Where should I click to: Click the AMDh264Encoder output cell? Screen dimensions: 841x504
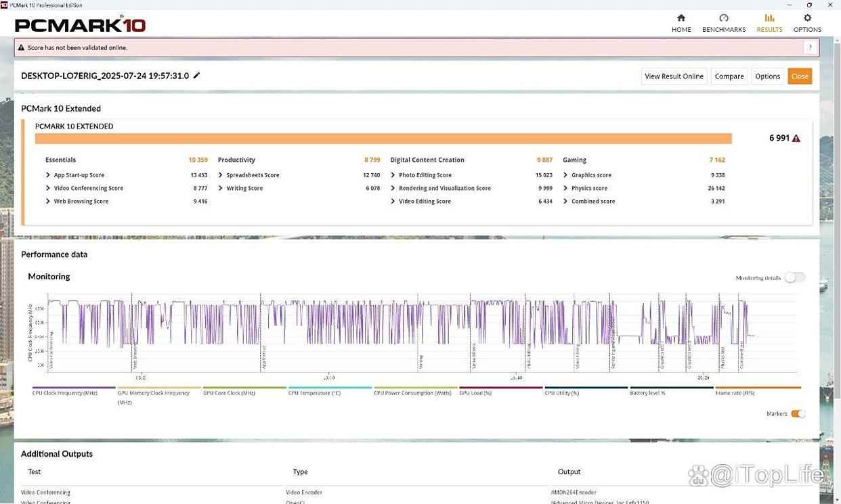tap(574, 492)
